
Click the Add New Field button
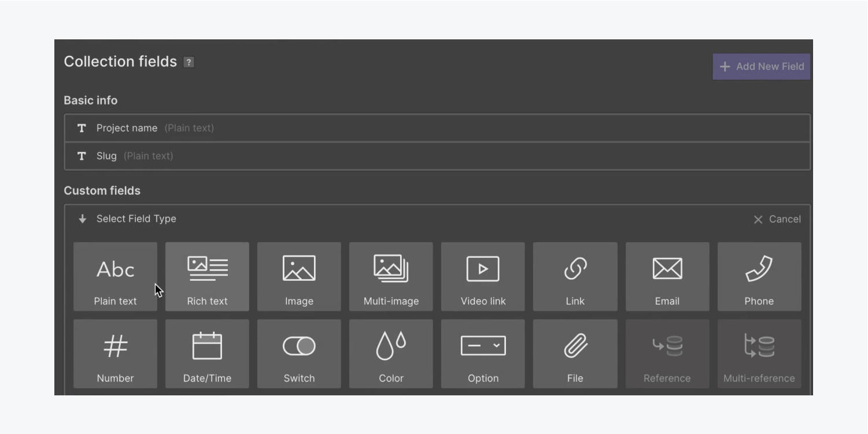coord(761,66)
